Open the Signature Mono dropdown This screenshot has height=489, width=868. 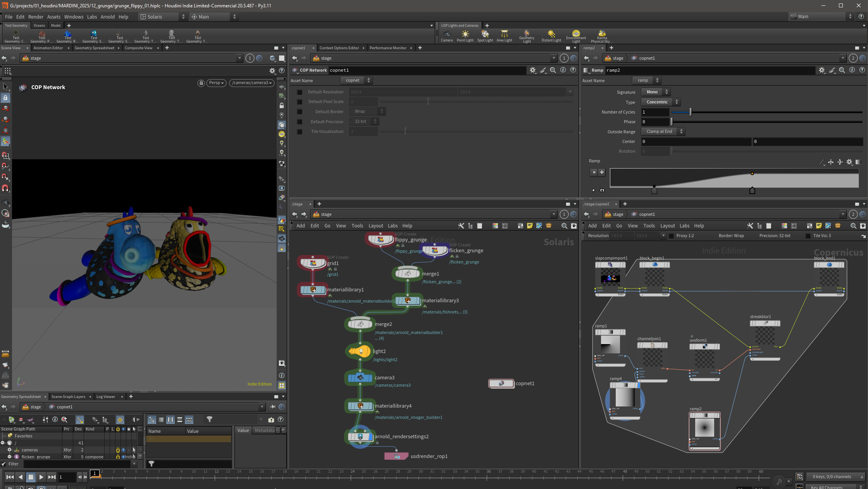point(656,92)
